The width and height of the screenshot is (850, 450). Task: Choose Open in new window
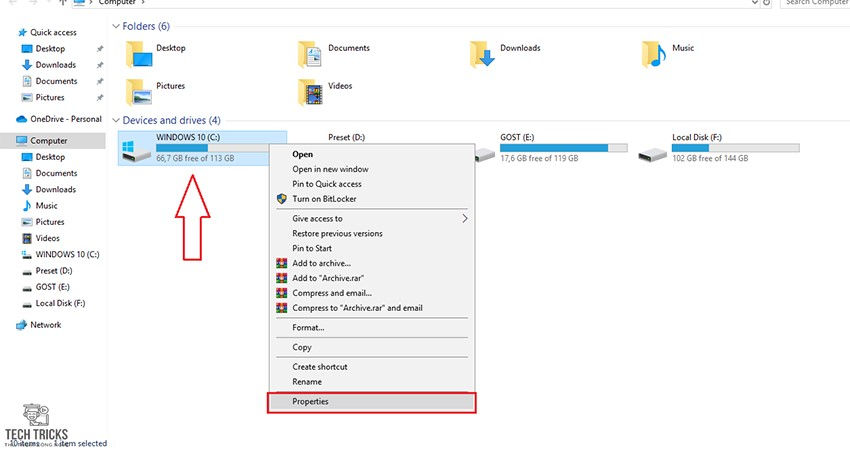pyautogui.click(x=330, y=169)
